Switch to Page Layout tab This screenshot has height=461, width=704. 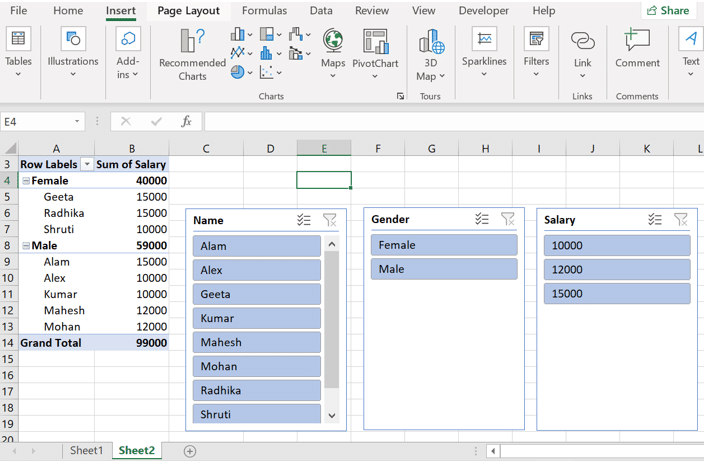189,11
